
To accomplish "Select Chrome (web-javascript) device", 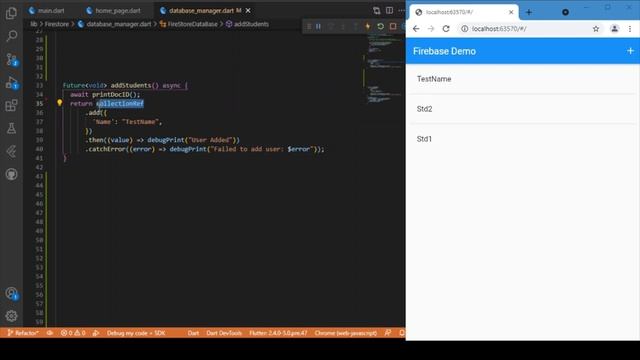I will pyautogui.click(x=345, y=333).
